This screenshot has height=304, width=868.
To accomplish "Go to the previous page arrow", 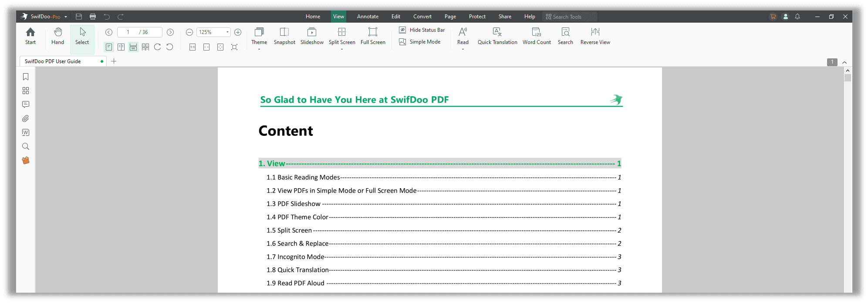I will pos(109,32).
